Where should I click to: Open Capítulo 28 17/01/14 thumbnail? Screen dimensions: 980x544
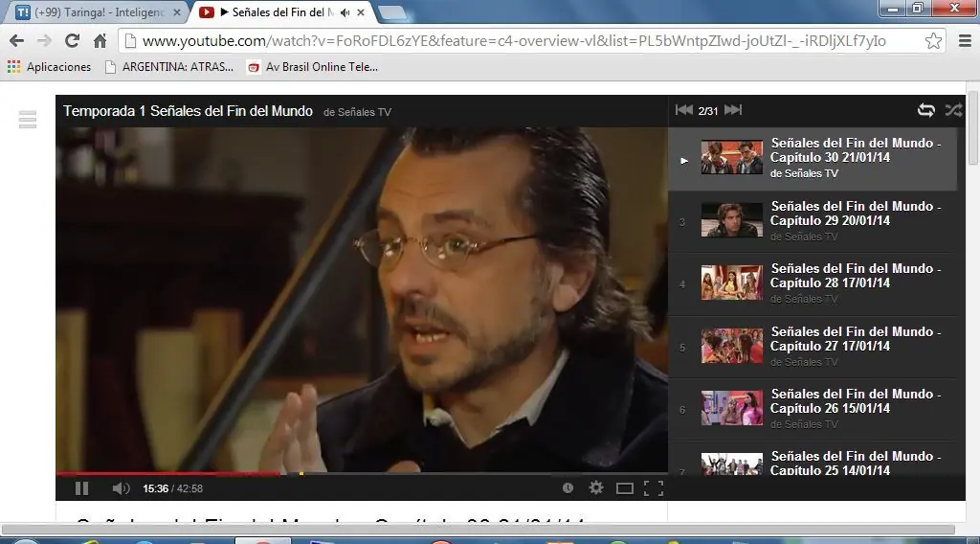click(731, 283)
